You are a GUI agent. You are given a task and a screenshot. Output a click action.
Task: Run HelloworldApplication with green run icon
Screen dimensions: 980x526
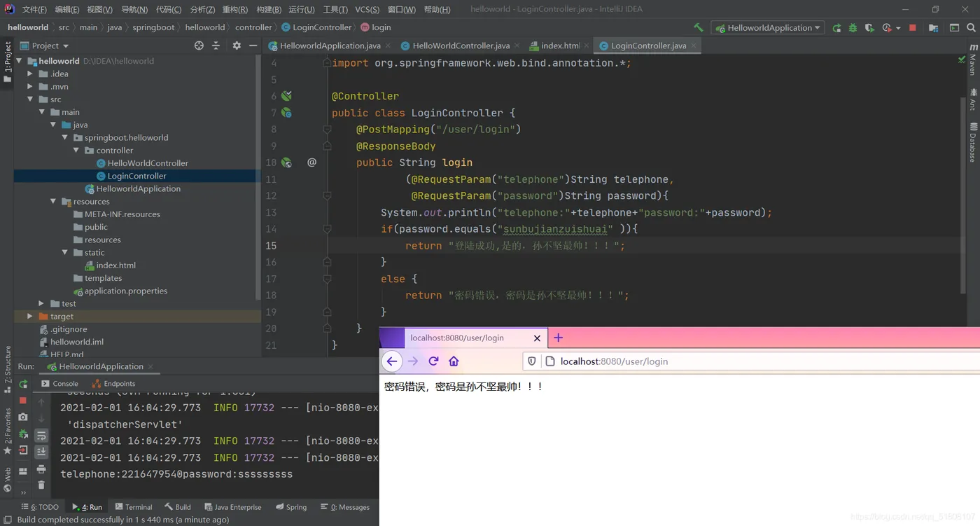click(836, 28)
